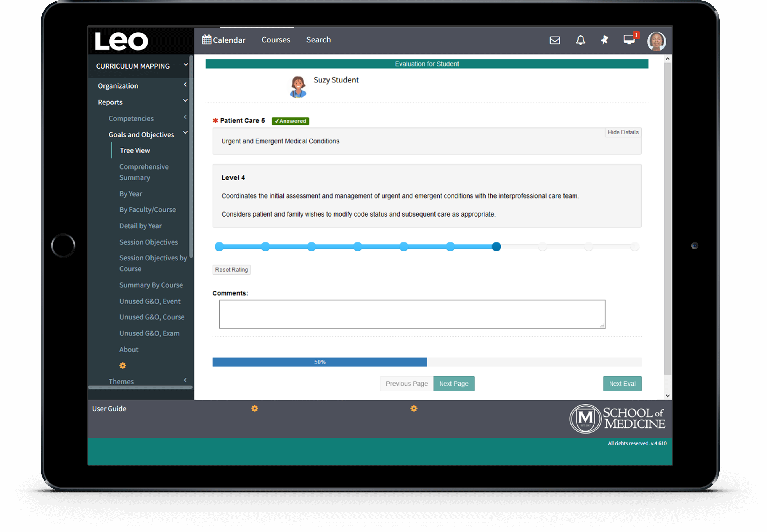767x532 pixels.
Task: Click the Reset Rating button
Action: click(231, 270)
